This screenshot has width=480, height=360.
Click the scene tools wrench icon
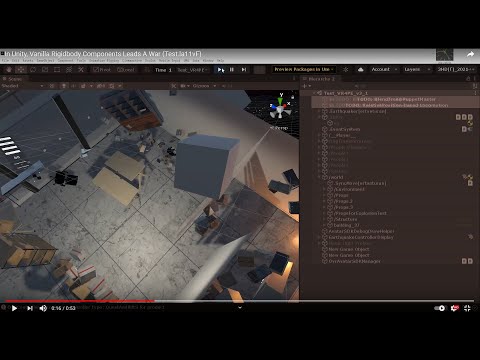174,86
